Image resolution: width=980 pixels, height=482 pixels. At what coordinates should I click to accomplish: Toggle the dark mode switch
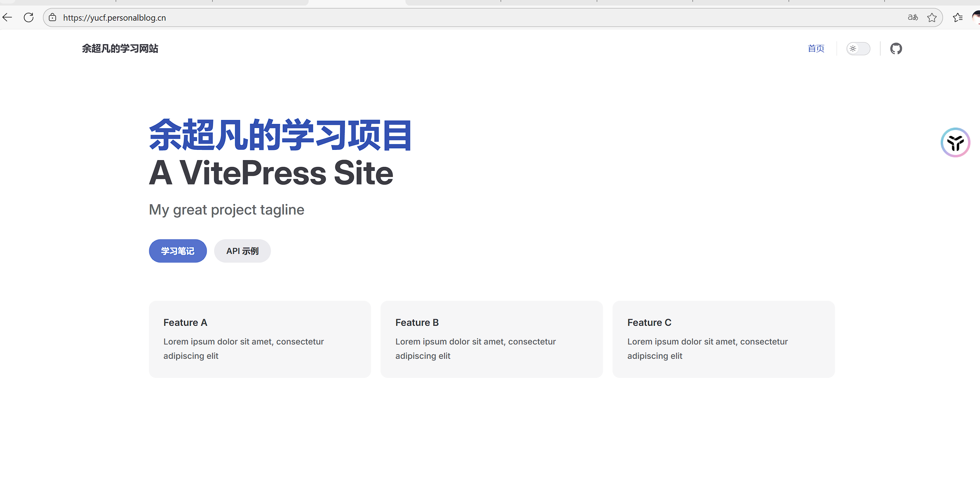858,48
